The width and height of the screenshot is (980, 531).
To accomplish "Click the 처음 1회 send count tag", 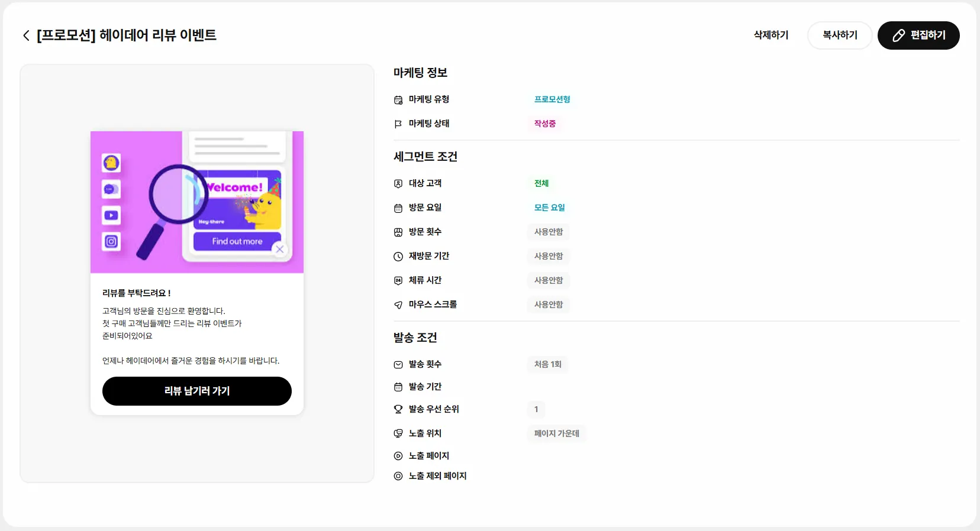I will point(547,364).
